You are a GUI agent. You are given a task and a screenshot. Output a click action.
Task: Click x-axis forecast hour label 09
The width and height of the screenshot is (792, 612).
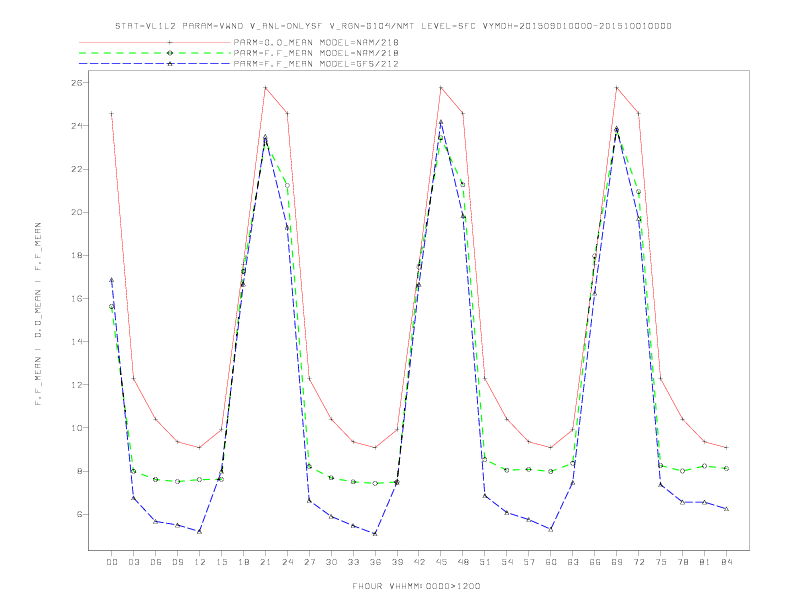(x=178, y=562)
